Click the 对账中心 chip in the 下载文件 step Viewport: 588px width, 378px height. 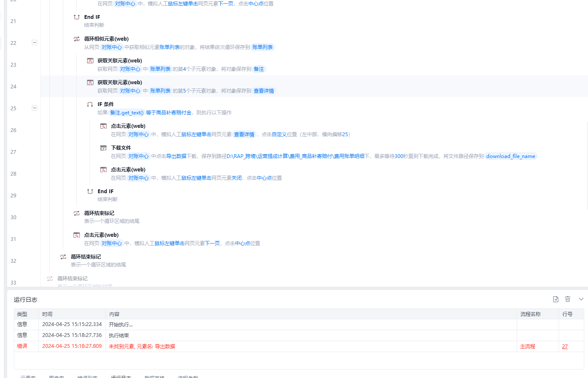tap(139, 156)
